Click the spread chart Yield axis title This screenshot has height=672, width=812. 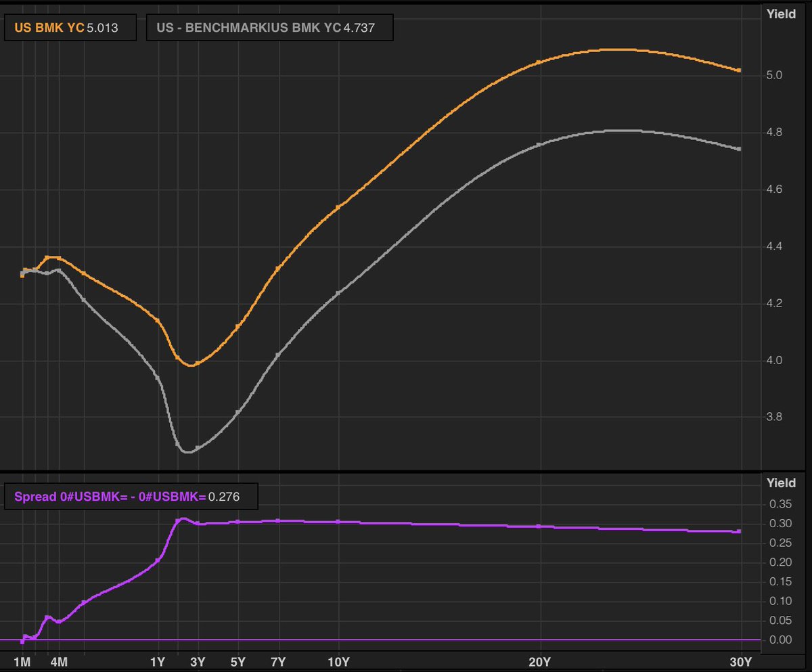click(x=781, y=483)
